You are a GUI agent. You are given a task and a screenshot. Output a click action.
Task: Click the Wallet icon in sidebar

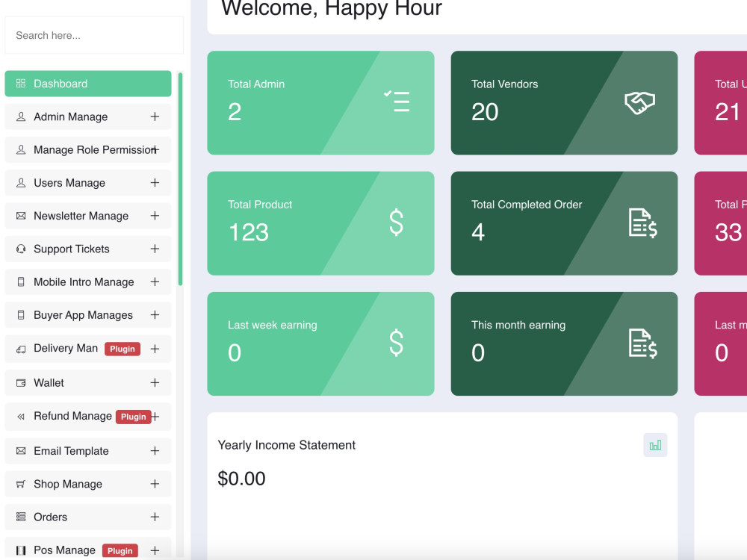pyautogui.click(x=20, y=383)
